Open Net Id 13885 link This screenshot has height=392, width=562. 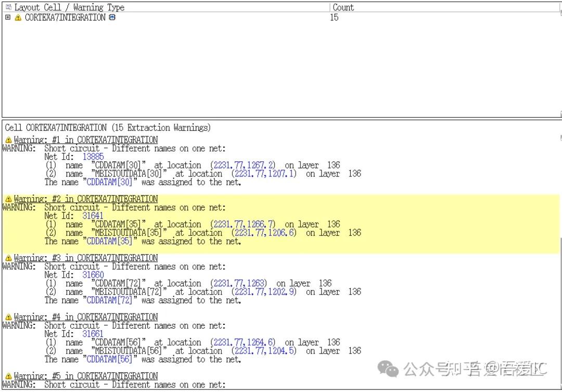(93, 157)
